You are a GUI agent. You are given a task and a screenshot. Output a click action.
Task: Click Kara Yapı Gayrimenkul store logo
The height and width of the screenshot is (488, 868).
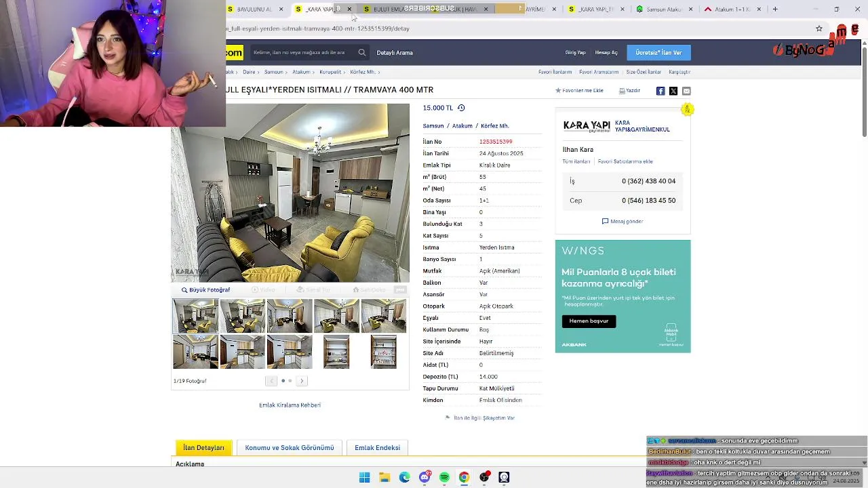click(x=587, y=126)
